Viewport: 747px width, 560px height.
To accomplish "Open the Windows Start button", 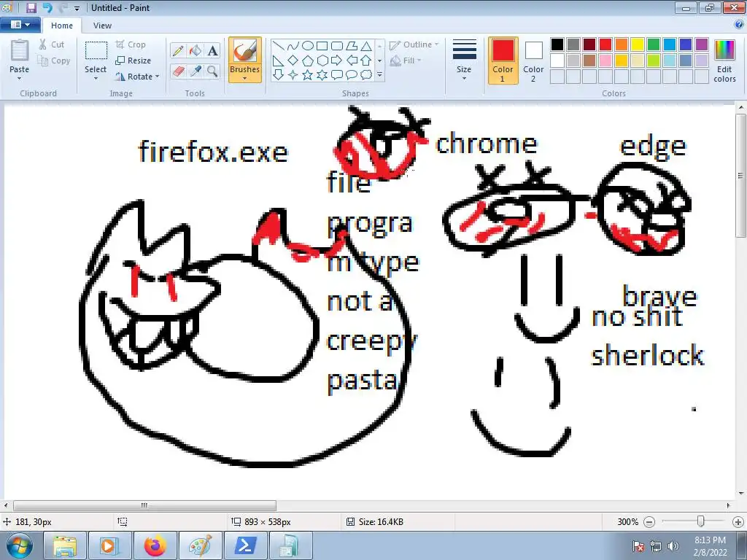I will [x=18, y=545].
